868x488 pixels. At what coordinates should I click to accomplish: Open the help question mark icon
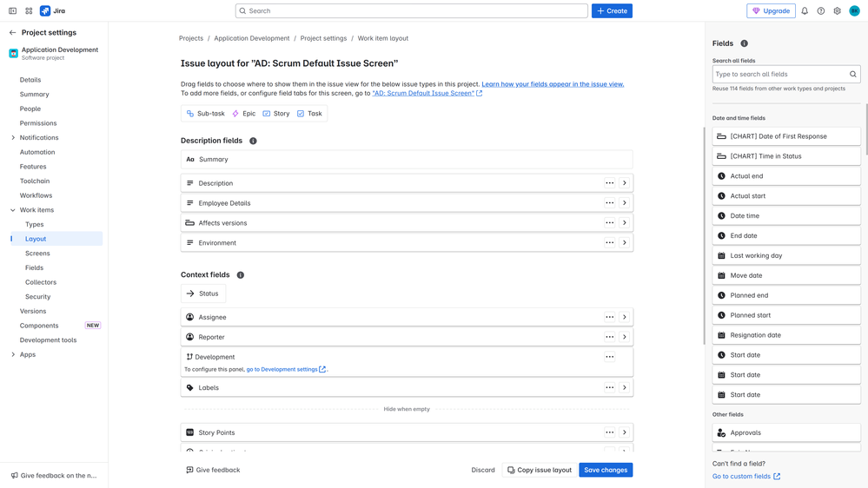[821, 10]
